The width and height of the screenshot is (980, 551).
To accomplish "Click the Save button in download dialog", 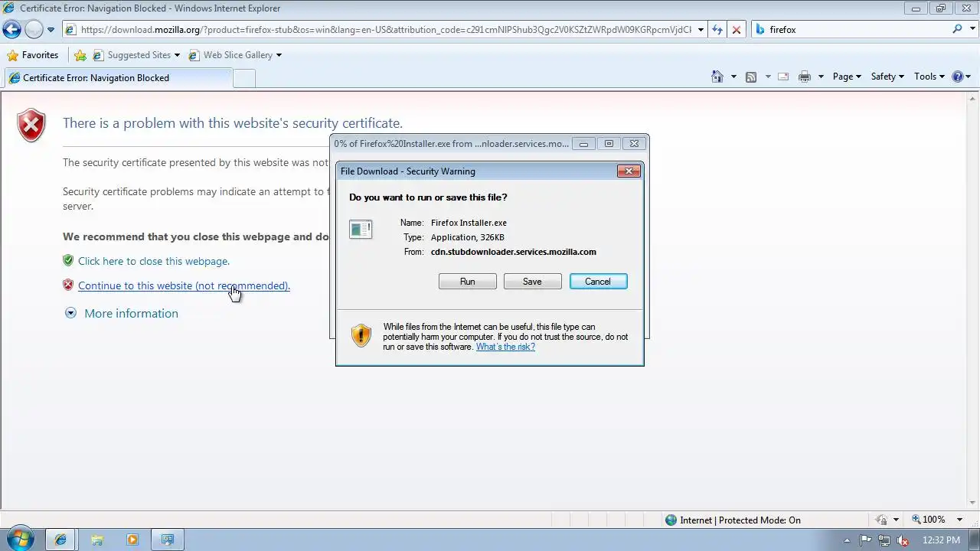I will [x=532, y=282].
